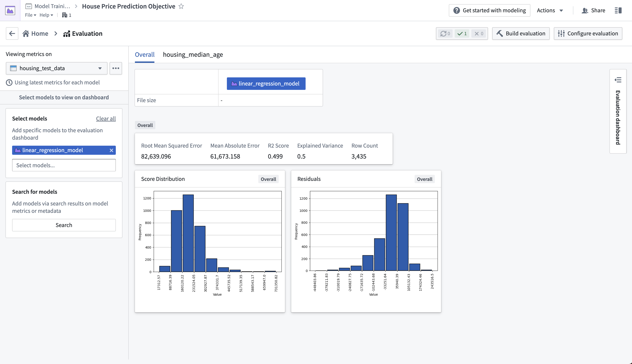The height and width of the screenshot is (364, 632).
Task: Click the failed evaluations X counter
Action: (479, 33)
